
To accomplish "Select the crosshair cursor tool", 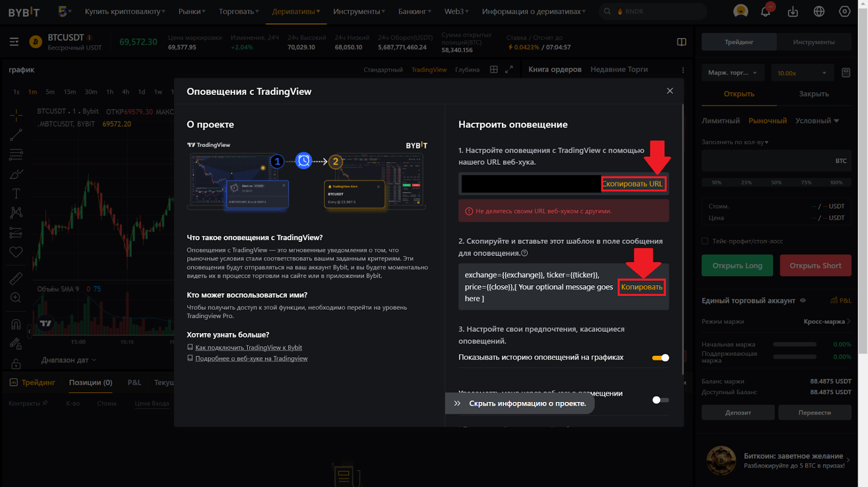I will [x=16, y=115].
